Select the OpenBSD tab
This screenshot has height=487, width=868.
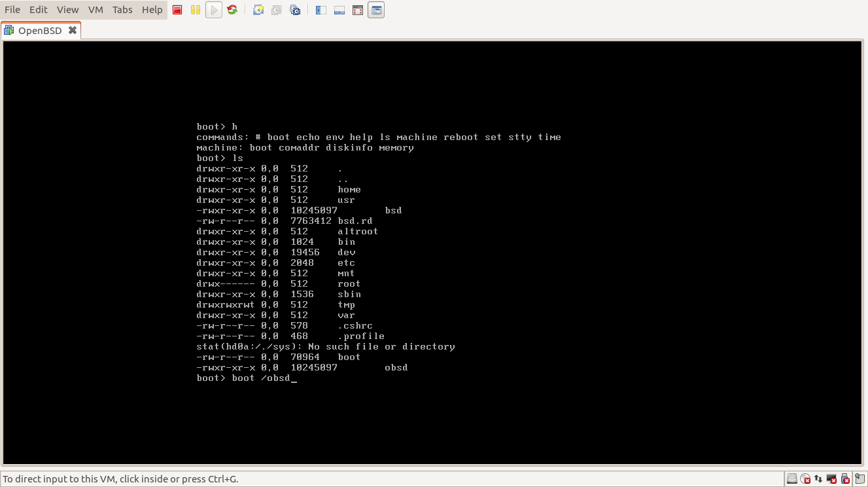[39, 30]
